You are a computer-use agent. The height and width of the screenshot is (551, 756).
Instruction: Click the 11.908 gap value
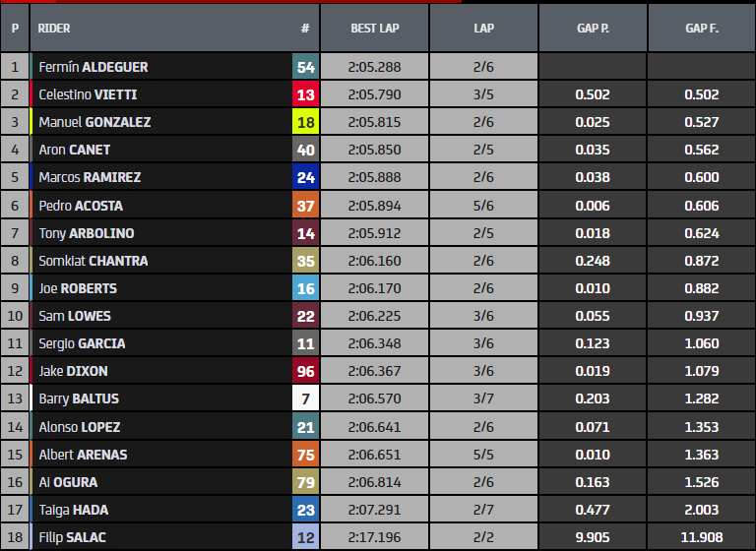coord(701,538)
